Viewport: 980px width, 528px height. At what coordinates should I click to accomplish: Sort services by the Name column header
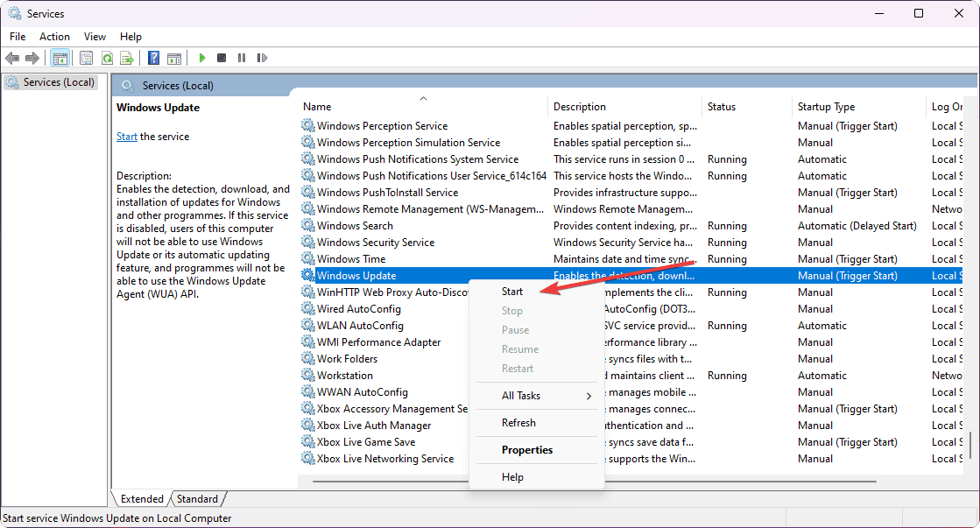coord(314,106)
